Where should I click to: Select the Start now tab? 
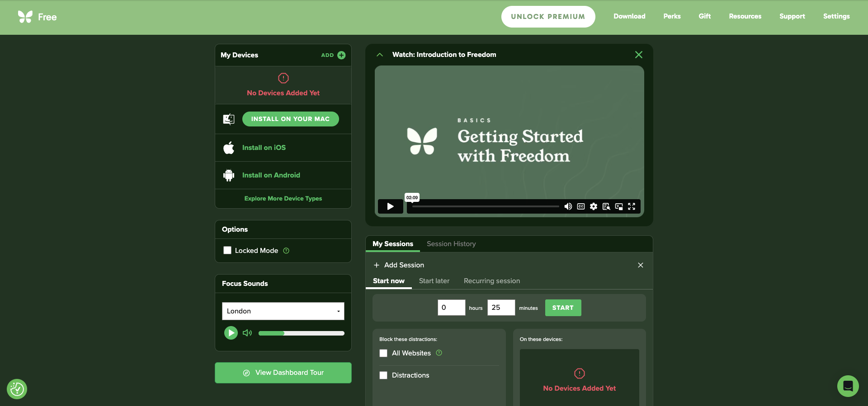coord(389,281)
